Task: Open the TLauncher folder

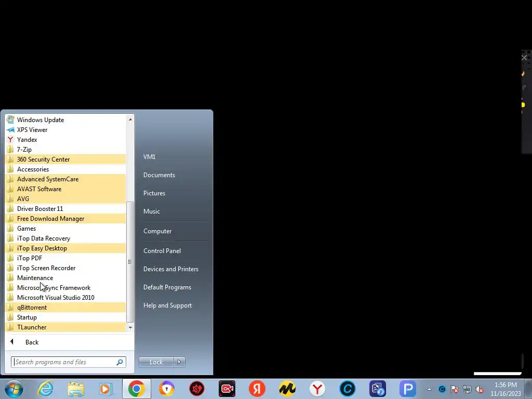Action: pyautogui.click(x=65, y=327)
